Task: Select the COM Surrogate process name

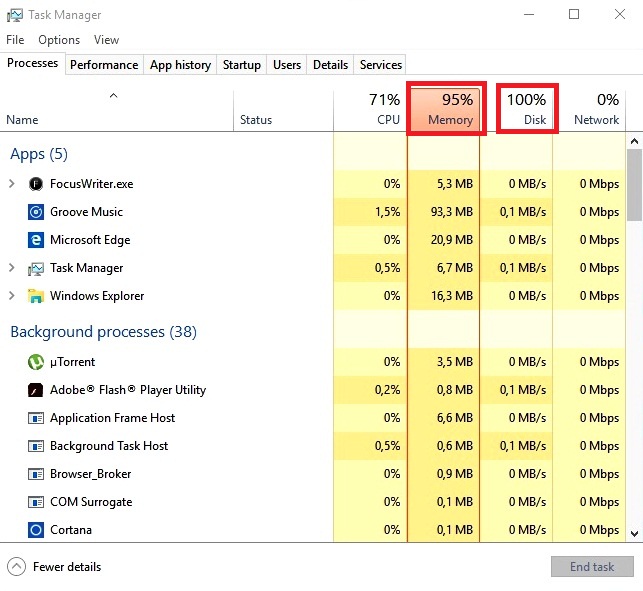Action: pyautogui.click(x=91, y=502)
